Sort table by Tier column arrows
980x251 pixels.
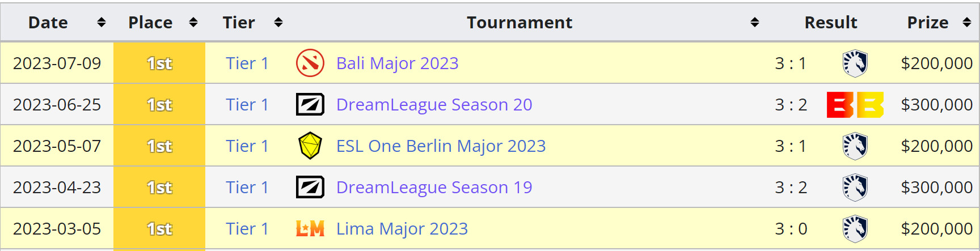click(x=278, y=22)
